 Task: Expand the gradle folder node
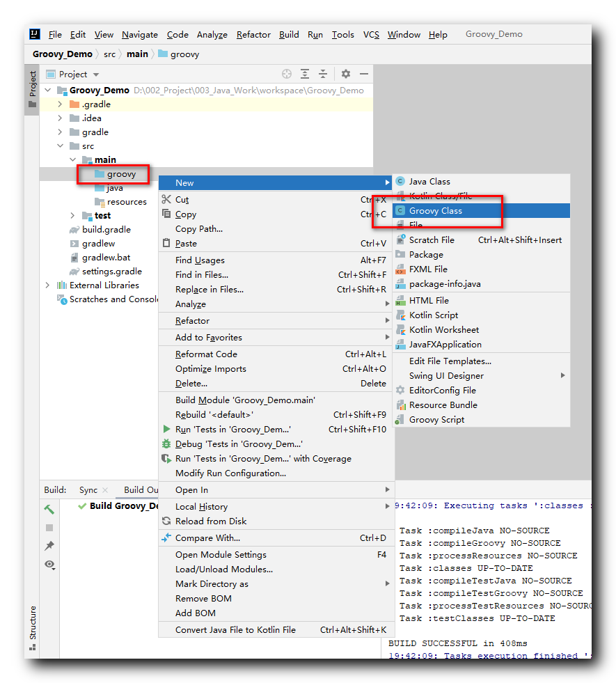coord(60,132)
